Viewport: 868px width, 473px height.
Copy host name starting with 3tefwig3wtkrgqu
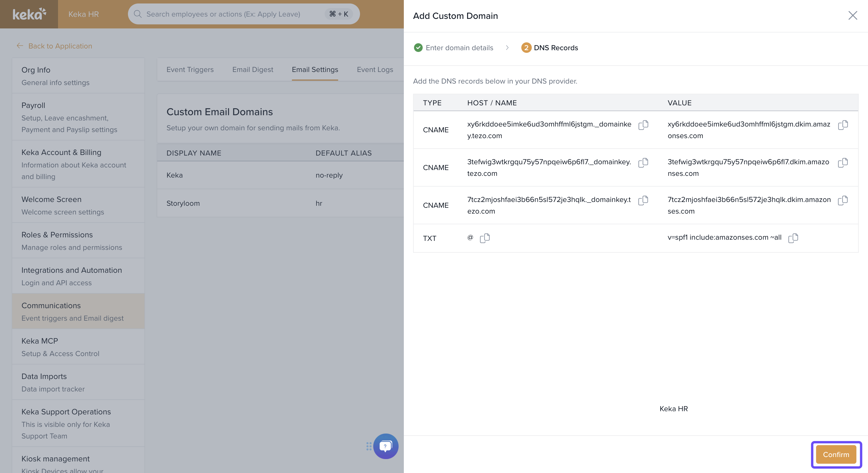point(643,163)
